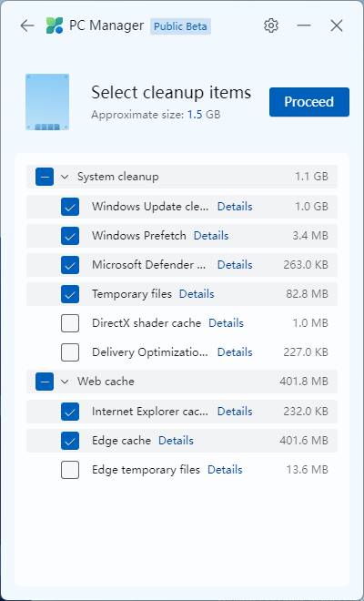Enable DirectX shader cache checkbox
The image size is (364, 601).
coord(70,323)
